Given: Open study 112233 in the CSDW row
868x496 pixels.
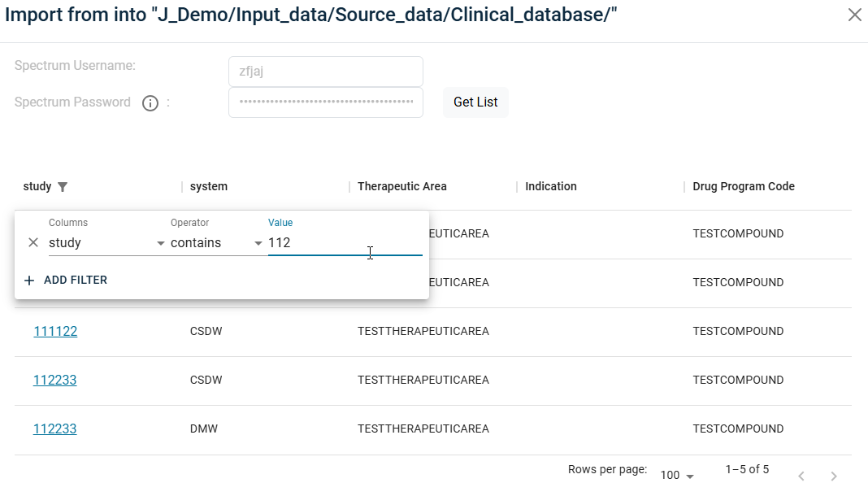Looking at the screenshot, I should (55, 380).
